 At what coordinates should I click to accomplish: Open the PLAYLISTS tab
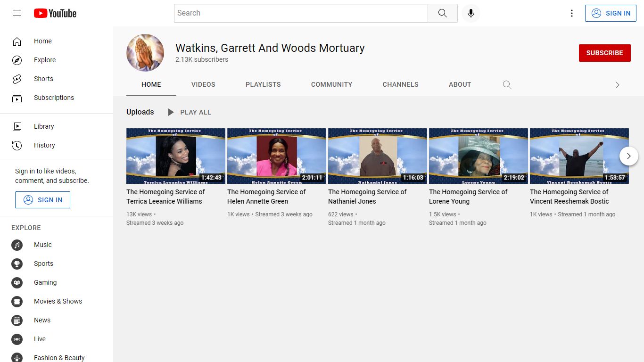[x=263, y=85]
